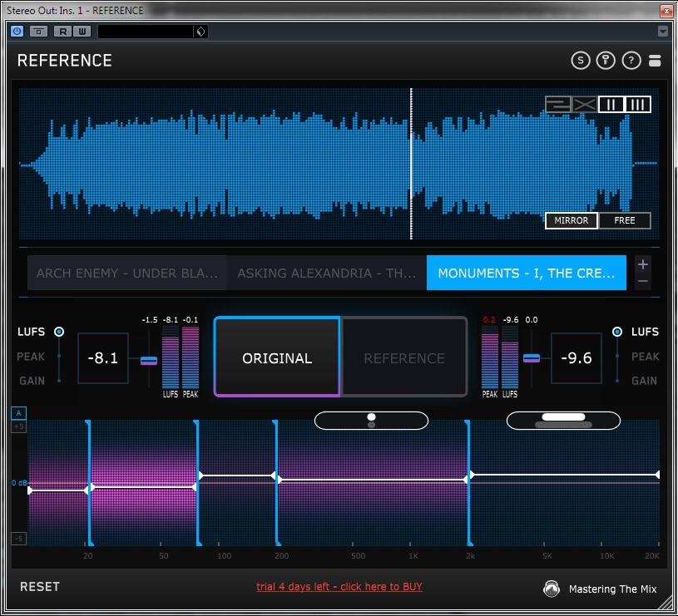Click the band divider near 80 Hz
Image resolution: width=678 pixels, height=616 pixels.
pyautogui.click(x=197, y=482)
